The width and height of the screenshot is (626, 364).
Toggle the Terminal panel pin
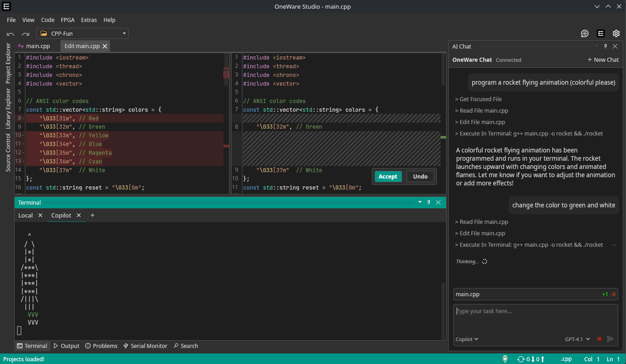point(429,202)
